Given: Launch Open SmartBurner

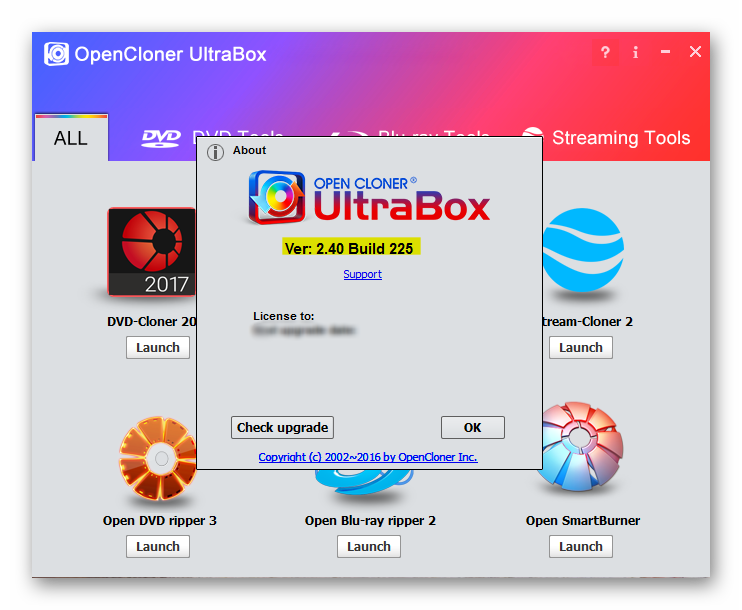Looking at the screenshot, I should pyautogui.click(x=581, y=547).
